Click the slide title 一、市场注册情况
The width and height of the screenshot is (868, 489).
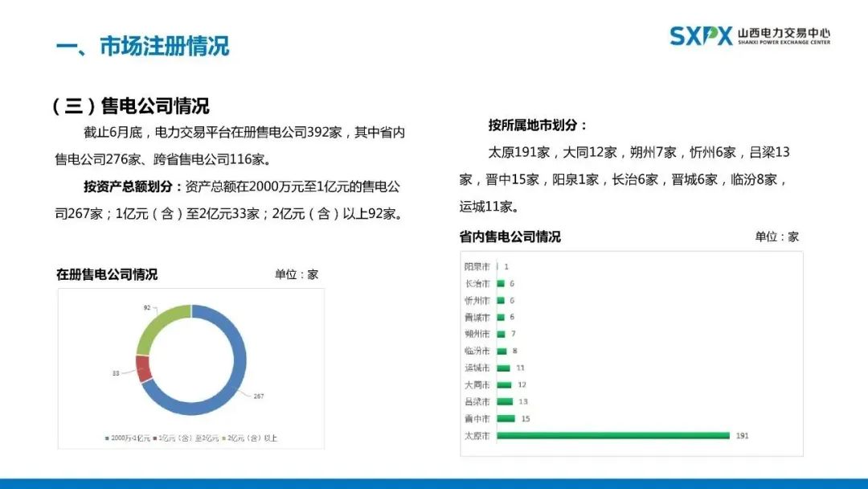click(x=142, y=46)
